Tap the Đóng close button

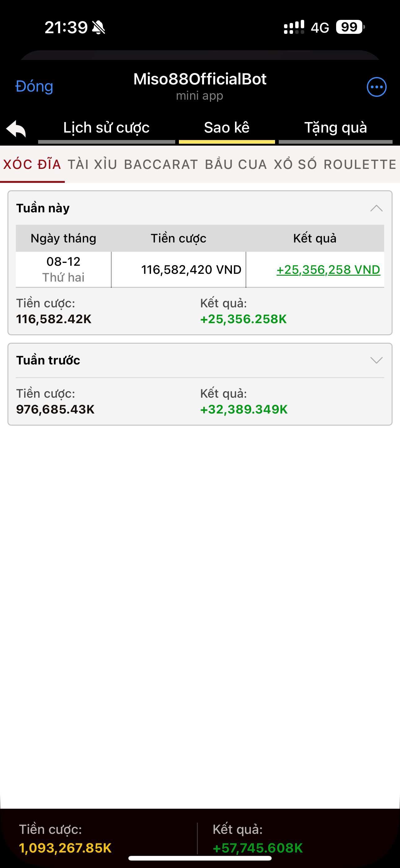pos(34,87)
